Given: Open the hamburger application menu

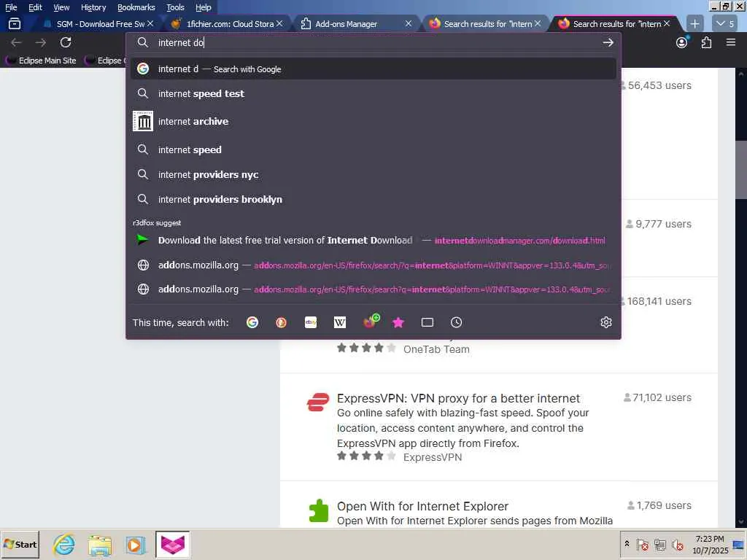Looking at the screenshot, I should coord(731,42).
